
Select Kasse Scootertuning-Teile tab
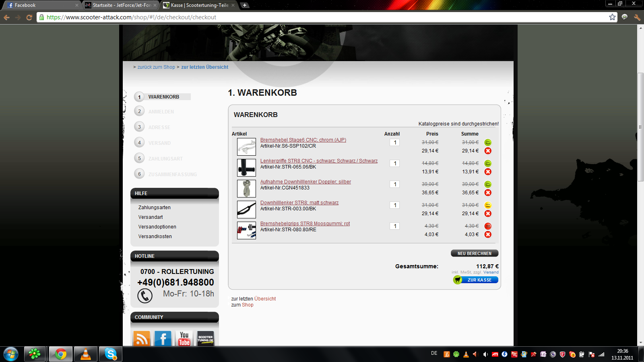pyautogui.click(x=199, y=5)
